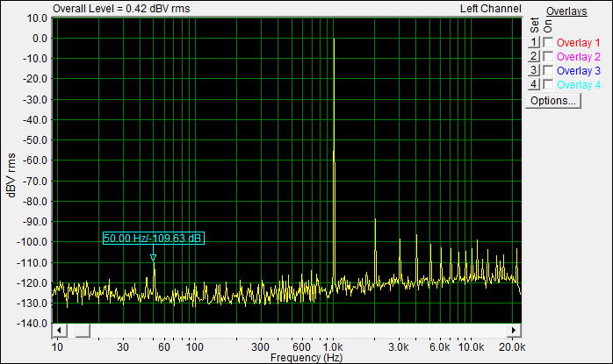
Task: Click the Left Channel label
Action: coord(491,9)
